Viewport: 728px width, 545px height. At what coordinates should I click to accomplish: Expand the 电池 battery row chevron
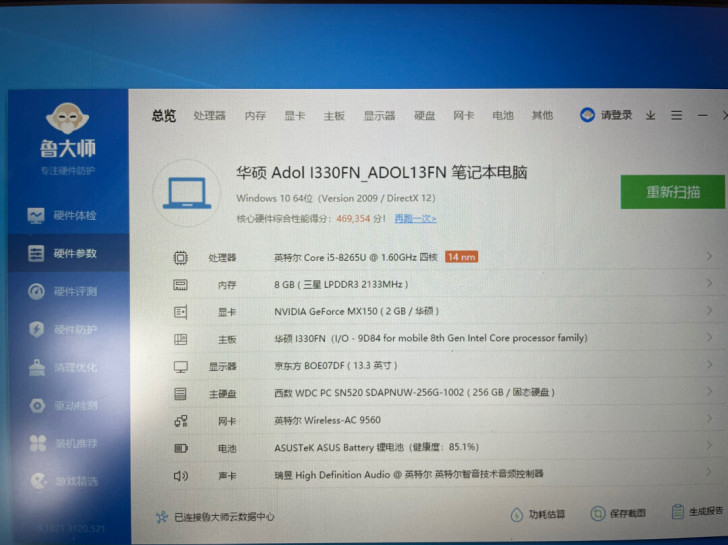(x=709, y=445)
